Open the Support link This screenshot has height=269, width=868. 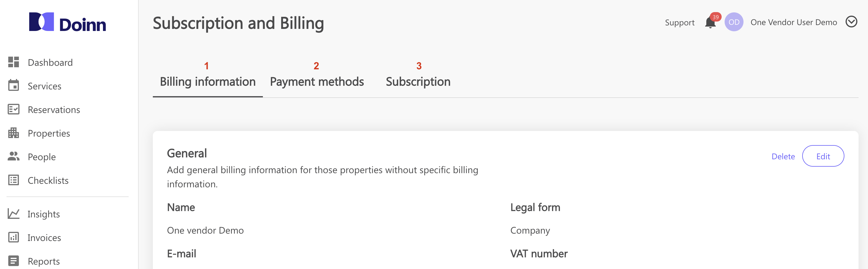[679, 22]
